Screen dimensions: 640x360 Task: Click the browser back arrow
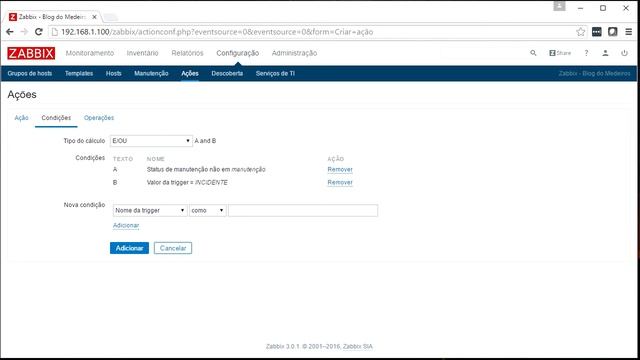click(10, 32)
